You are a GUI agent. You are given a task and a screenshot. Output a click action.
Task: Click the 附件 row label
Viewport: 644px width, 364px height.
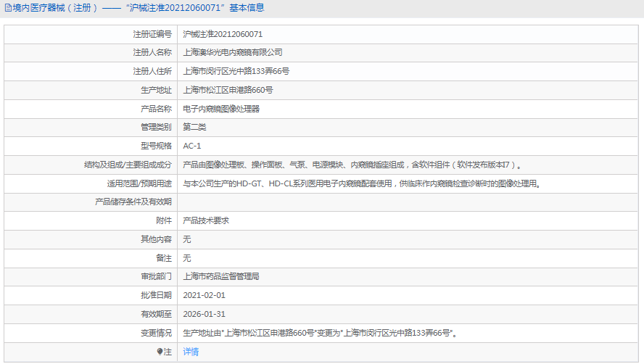point(164,220)
